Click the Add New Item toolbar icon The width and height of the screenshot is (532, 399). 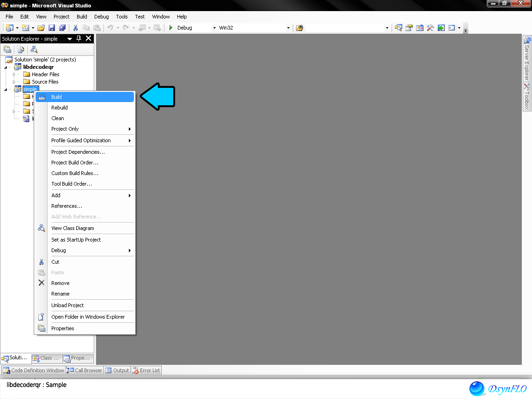tap(25, 28)
